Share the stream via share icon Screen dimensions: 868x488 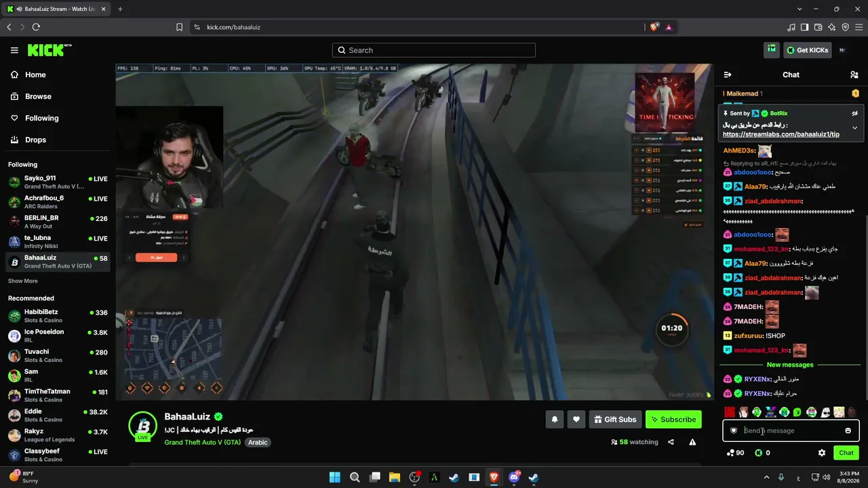tap(671, 442)
